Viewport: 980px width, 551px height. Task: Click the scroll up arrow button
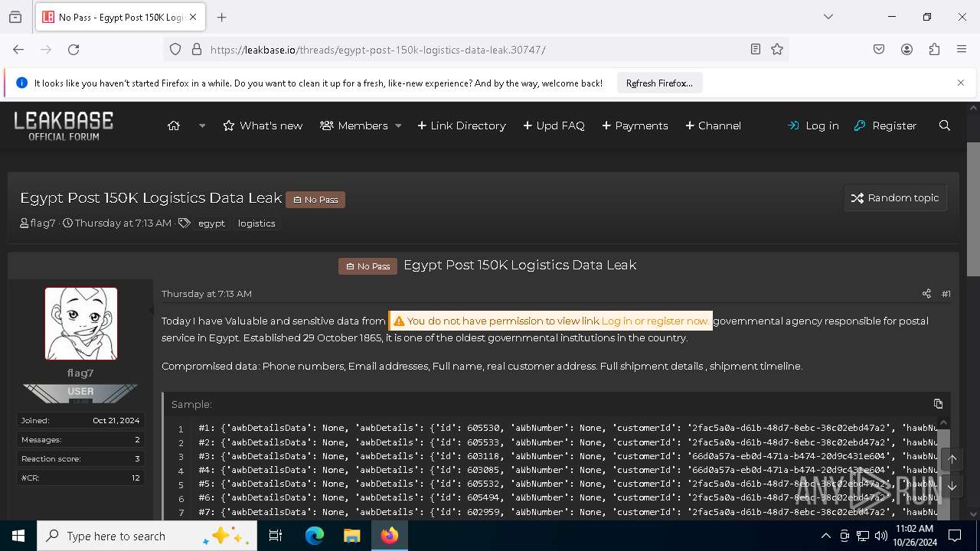pos(952,459)
